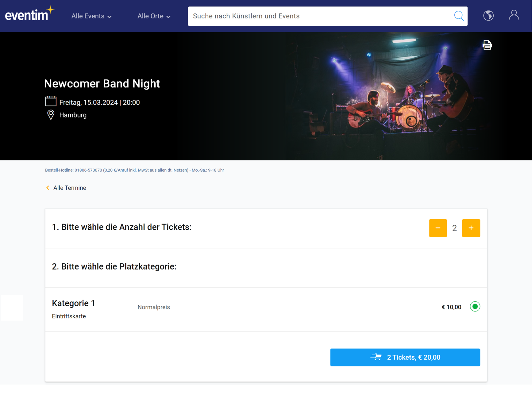Add 2 Tickets, € 20,00 to cart
Viewport: 532px width, 394px height.
(405, 357)
